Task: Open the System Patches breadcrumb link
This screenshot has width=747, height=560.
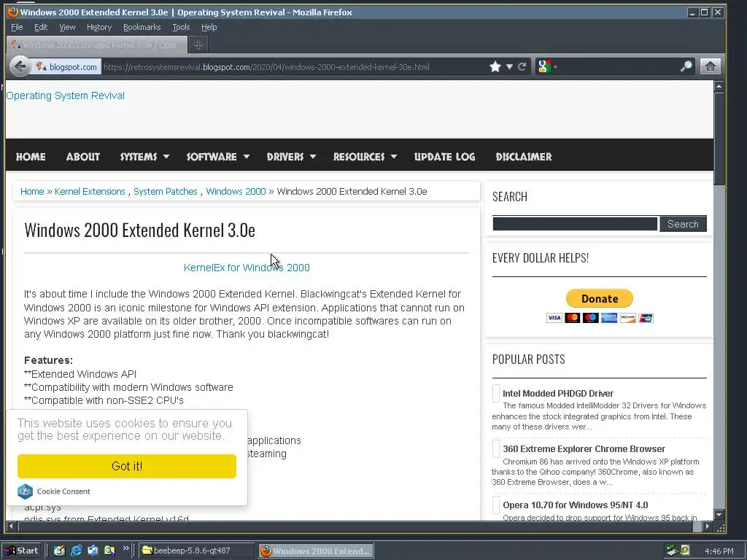Action: 166,192
